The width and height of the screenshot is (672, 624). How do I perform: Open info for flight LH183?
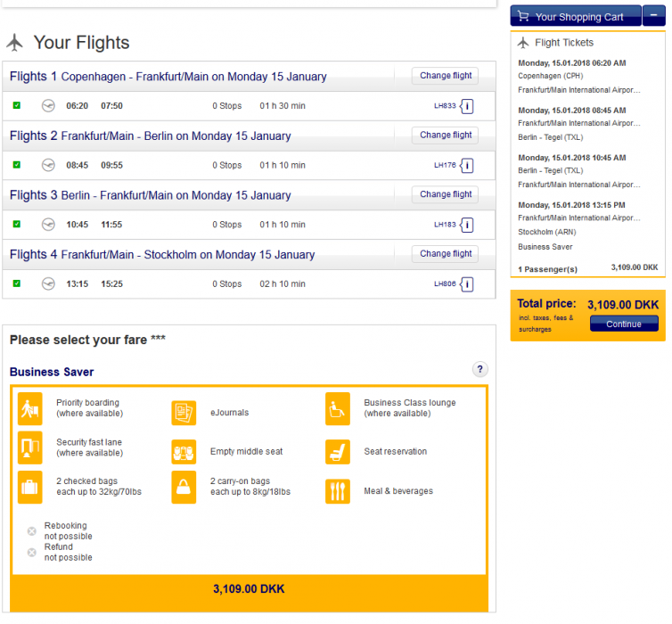click(467, 225)
